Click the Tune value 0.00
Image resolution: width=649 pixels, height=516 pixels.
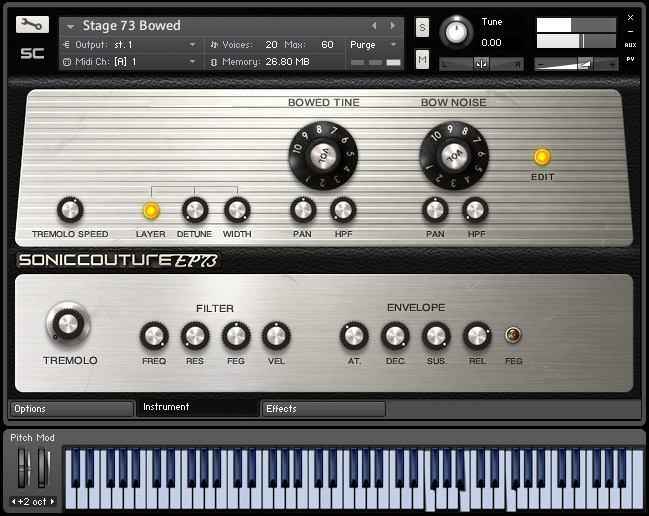[x=491, y=43]
